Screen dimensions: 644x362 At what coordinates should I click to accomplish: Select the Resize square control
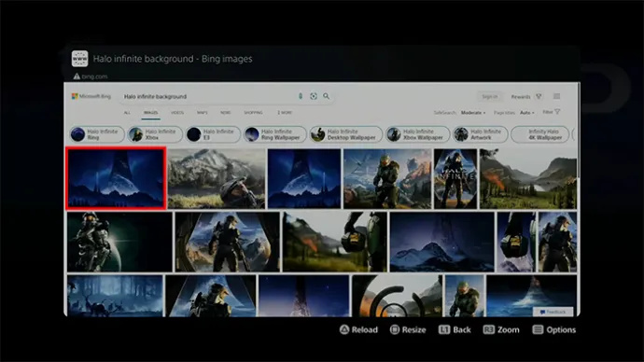408,329
